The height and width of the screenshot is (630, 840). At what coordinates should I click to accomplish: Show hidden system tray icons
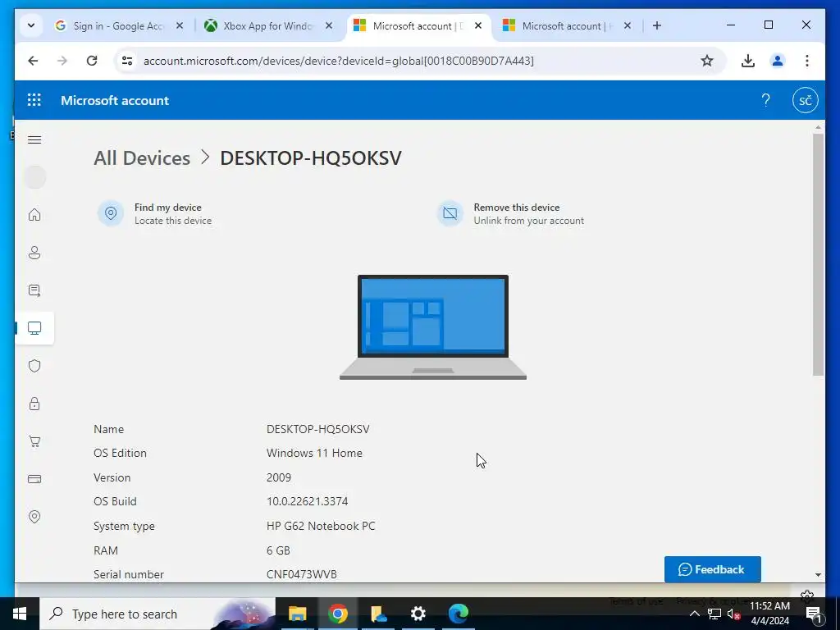pyautogui.click(x=694, y=614)
